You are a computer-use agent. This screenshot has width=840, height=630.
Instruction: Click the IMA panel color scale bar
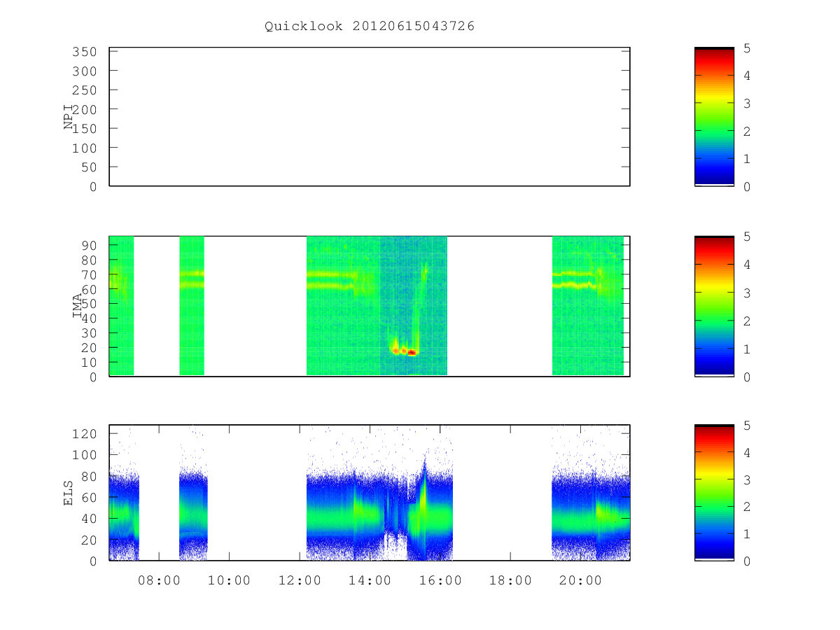click(x=714, y=306)
